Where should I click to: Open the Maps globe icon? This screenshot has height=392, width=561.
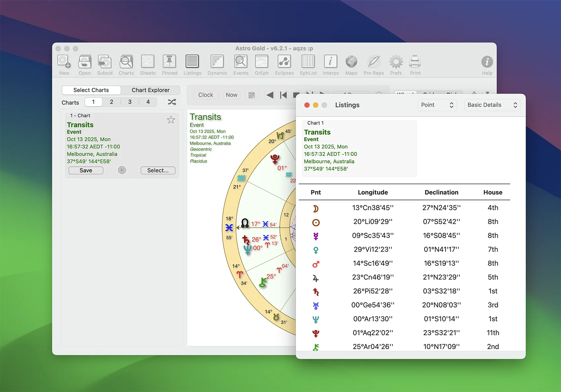pos(351,65)
